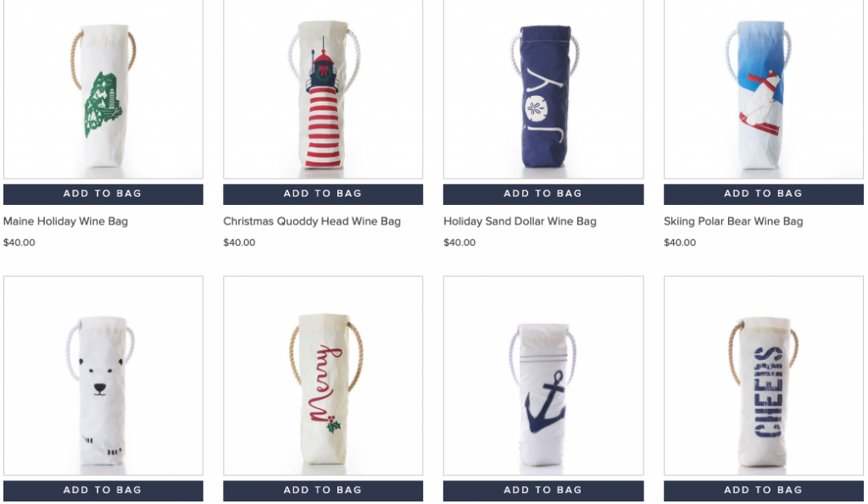868x504 pixels.
Task: Add the Merry wine bag to bag
Action: pos(323,490)
